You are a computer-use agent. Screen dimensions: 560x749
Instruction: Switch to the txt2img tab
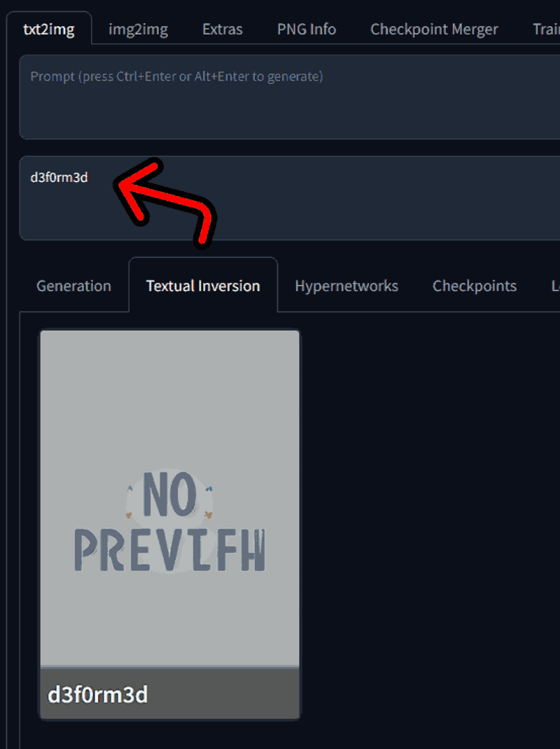point(49,29)
